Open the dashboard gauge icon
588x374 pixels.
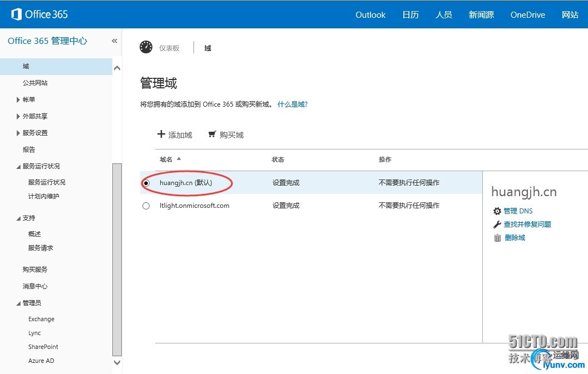(146, 47)
